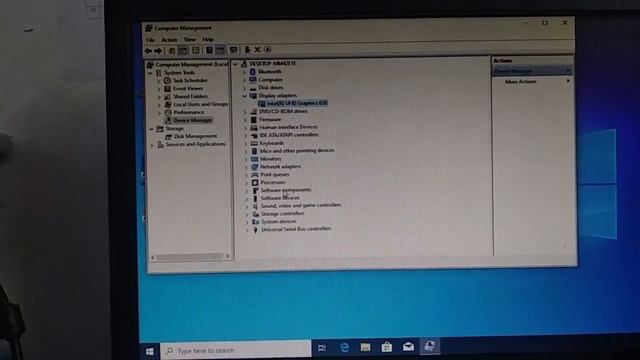
Task: Select the Performance icon
Action: click(x=167, y=112)
